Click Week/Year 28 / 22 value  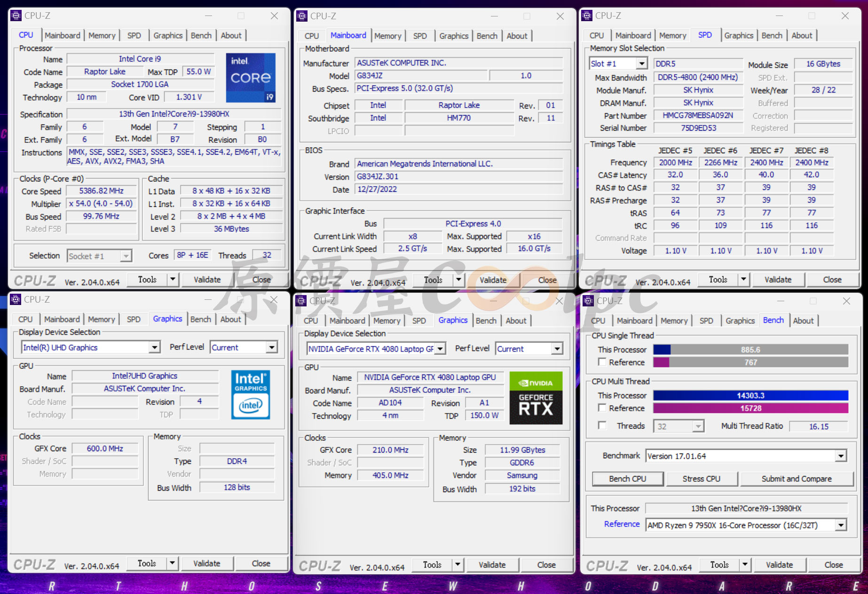pos(823,90)
